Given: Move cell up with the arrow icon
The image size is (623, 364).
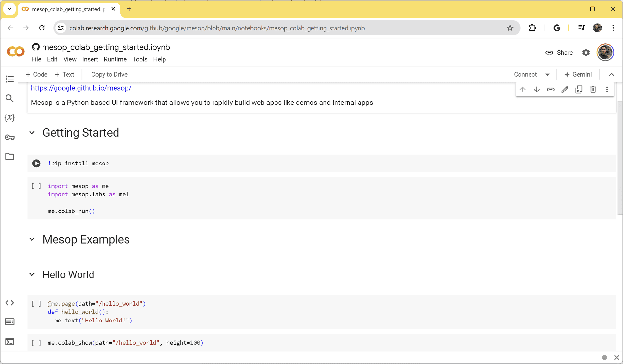Looking at the screenshot, I should pos(522,90).
